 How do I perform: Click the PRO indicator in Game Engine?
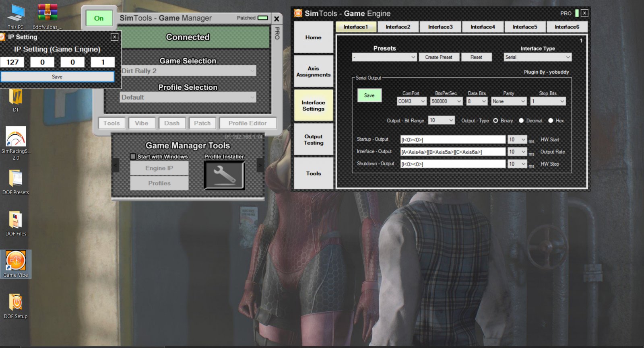pyautogui.click(x=577, y=13)
